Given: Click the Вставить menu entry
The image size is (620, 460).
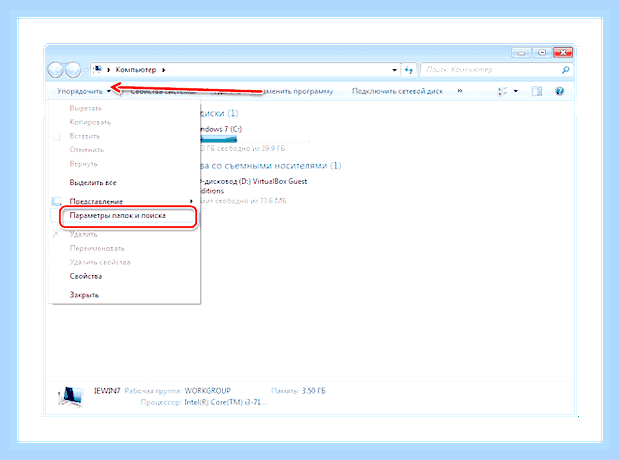Looking at the screenshot, I should point(85,136).
